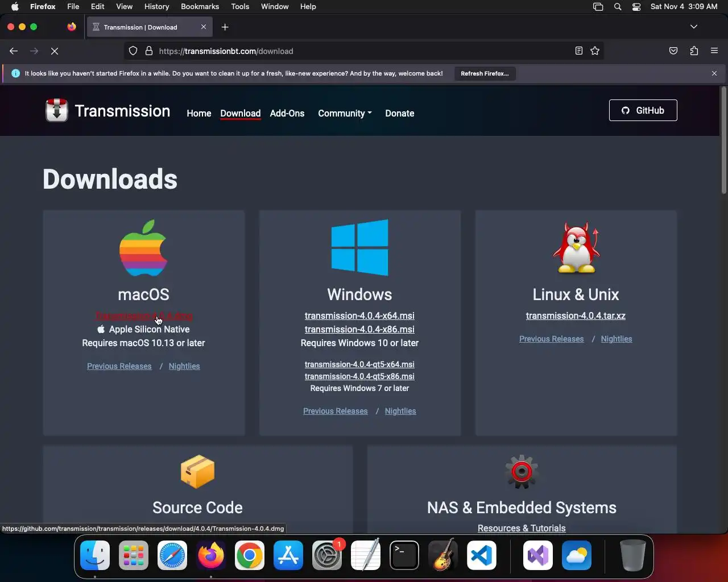Click the Source Code package box icon
The height and width of the screenshot is (582, 728).
coord(198,471)
